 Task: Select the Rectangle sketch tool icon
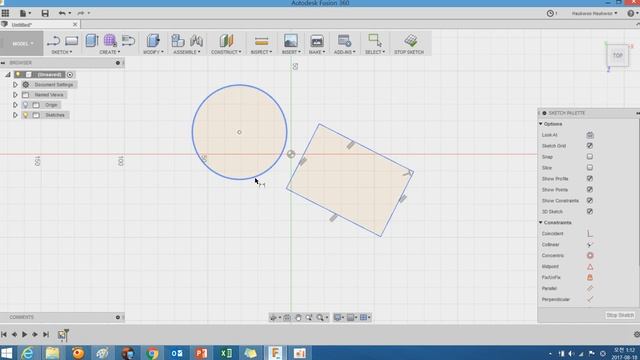71,41
